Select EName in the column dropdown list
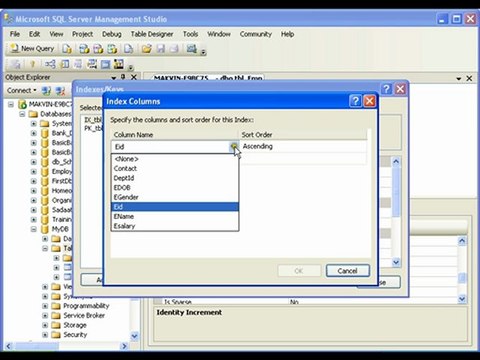Screen dimensions: 480x360 coord(175,217)
